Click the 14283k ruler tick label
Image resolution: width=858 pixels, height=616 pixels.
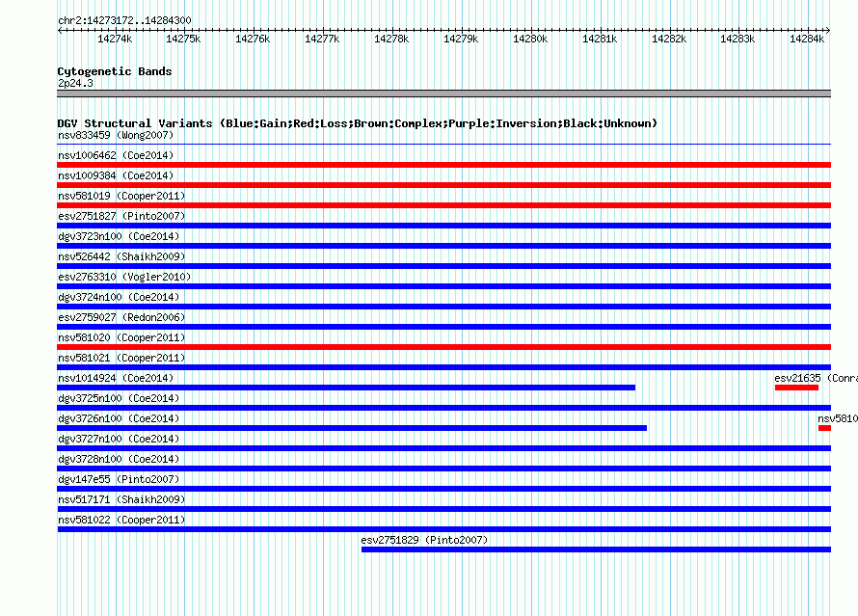pyautogui.click(x=737, y=39)
